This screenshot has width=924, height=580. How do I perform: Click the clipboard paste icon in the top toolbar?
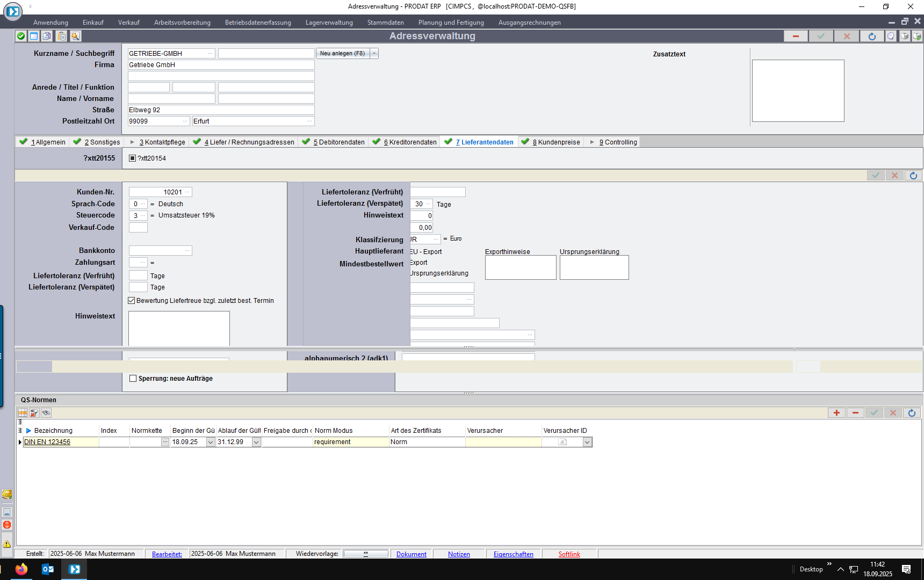tap(62, 36)
